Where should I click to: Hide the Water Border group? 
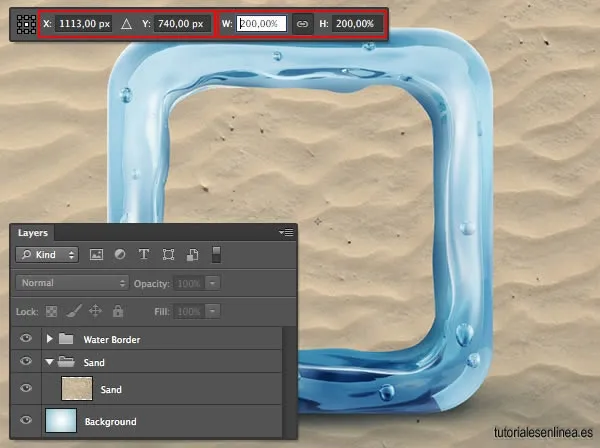[26, 338]
